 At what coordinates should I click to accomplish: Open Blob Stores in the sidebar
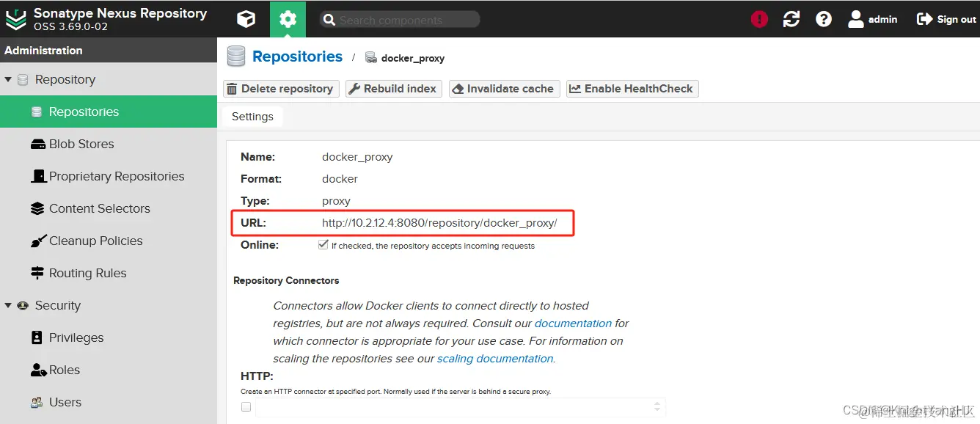tap(109, 144)
